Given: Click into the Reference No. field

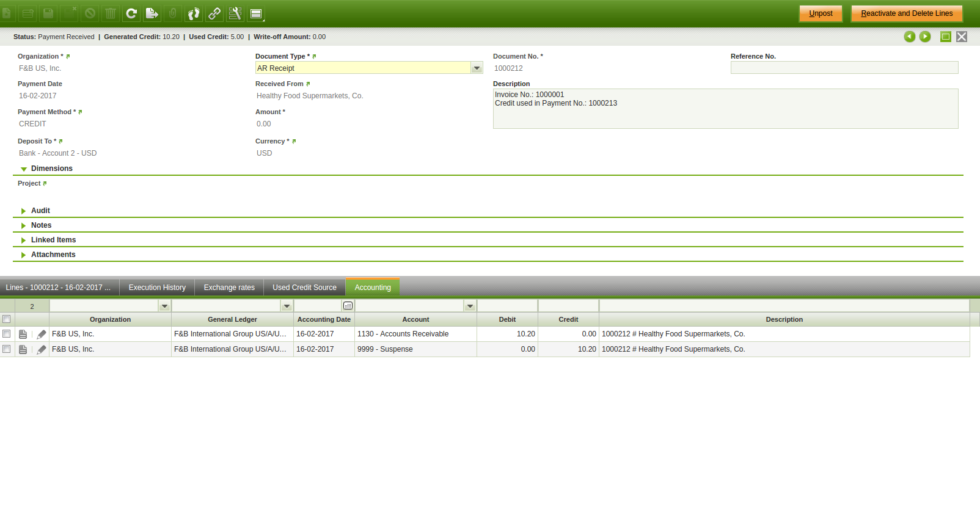Looking at the screenshot, I should click(x=844, y=68).
